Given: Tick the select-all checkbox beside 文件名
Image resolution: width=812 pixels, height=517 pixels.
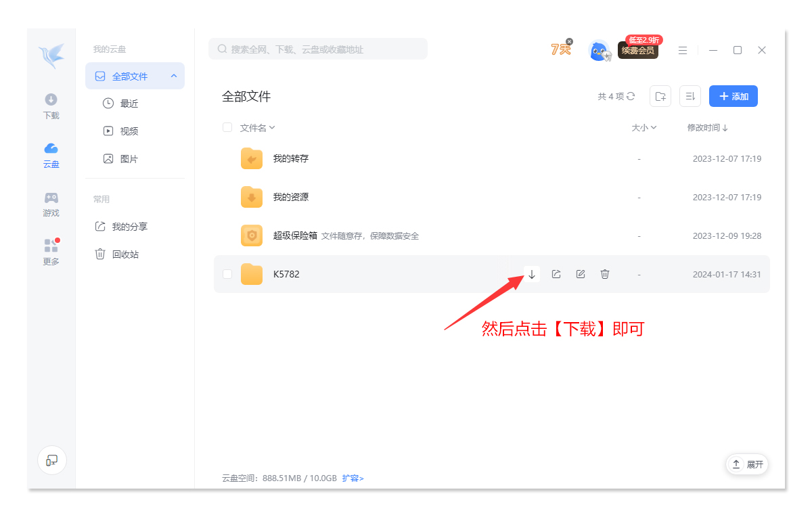Looking at the screenshot, I should coord(227,127).
